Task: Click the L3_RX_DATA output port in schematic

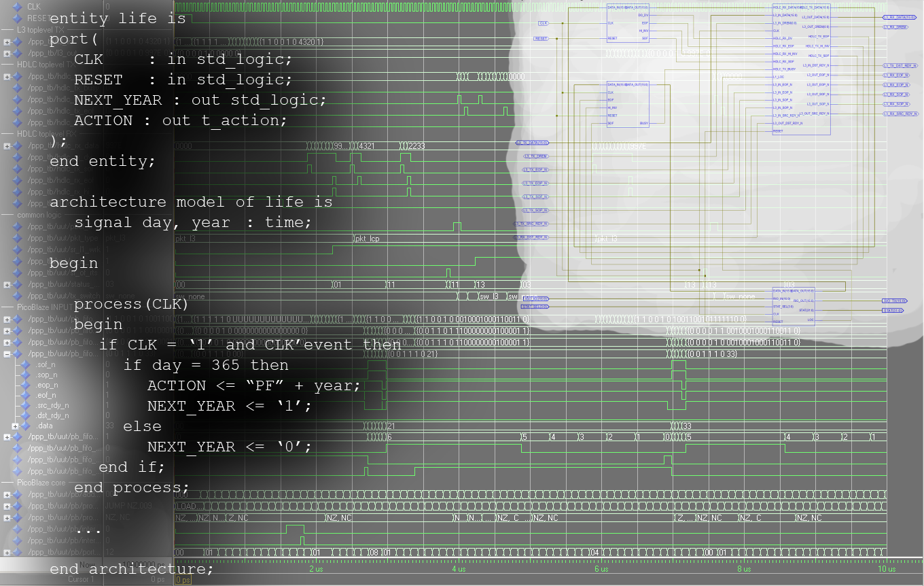Action: [900, 17]
